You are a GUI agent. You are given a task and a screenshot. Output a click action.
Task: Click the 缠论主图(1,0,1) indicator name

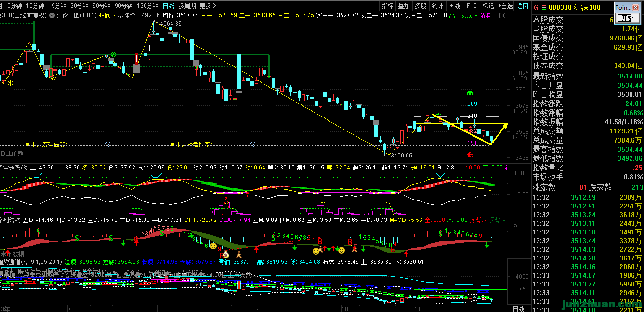pos(76,15)
